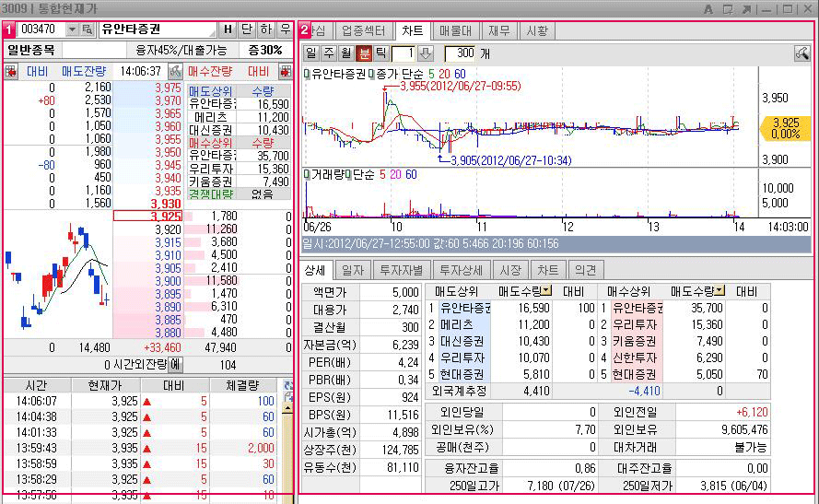The width and height of the screenshot is (819, 504).
Task: Switch to 투자자별 tab
Action: (401, 270)
